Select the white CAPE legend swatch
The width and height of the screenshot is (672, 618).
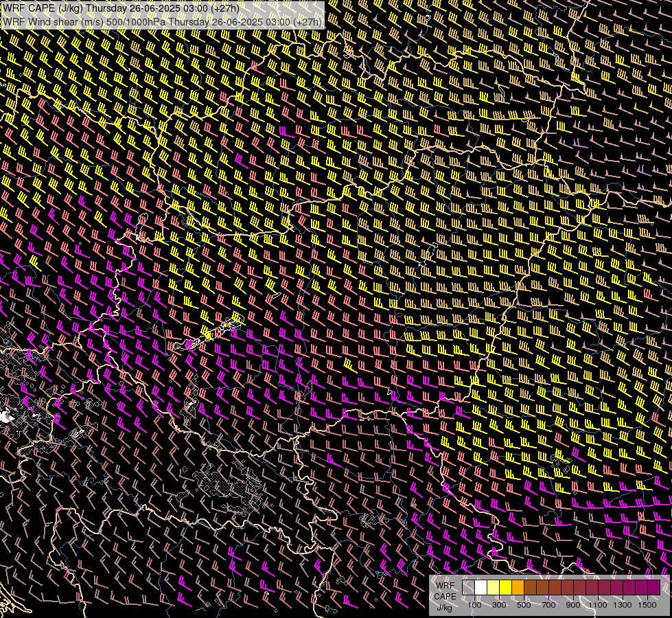[x=481, y=588]
